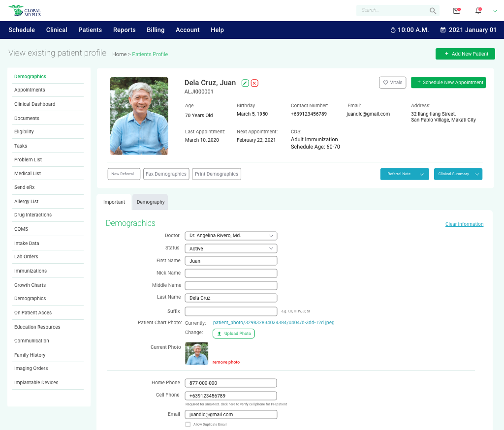Click the Fax Demographics button
The width and height of the screenshot is (504, 430).
click(x=166, y=174)
